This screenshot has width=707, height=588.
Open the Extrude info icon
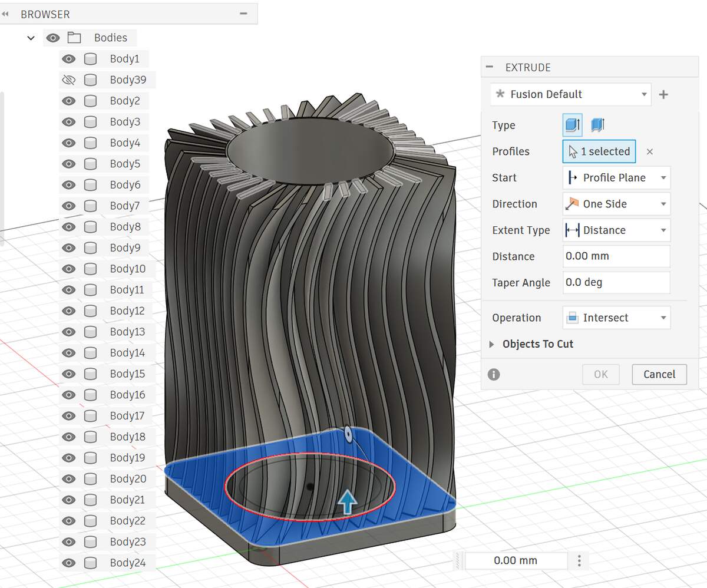(x=494, y=374)
